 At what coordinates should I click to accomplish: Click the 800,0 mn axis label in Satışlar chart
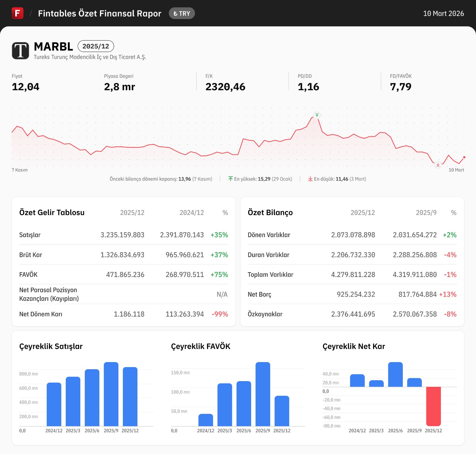[x=29, y=374]
